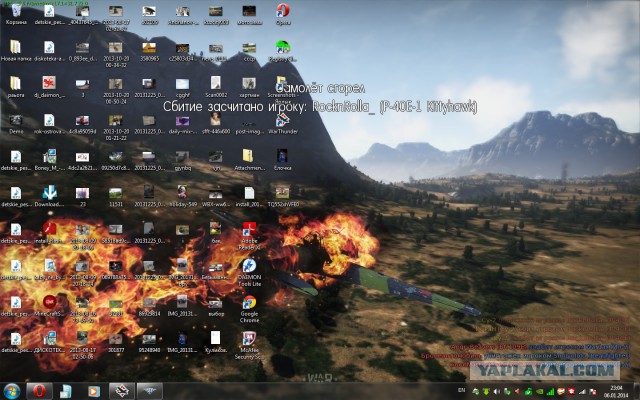Open the картман image thumbnail
Viewport: 640px width, 400px height.
[249, 87]
